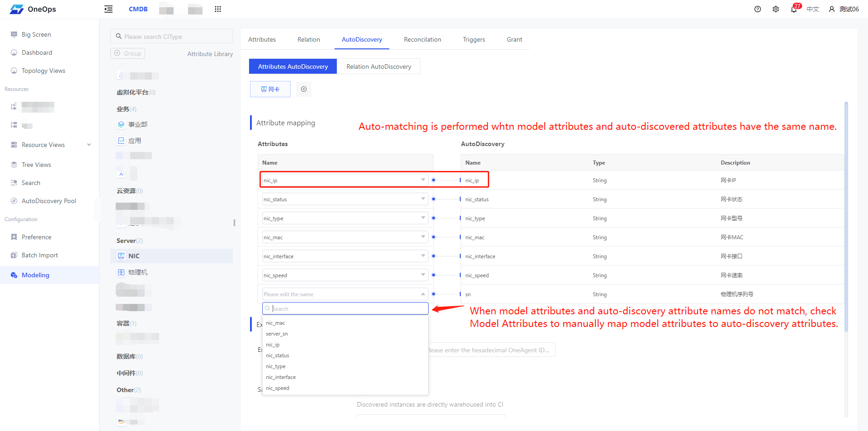This screenshot has width=868, height=431.
Task: Select Modeling in sidebar
Action: tap(50, 275)
